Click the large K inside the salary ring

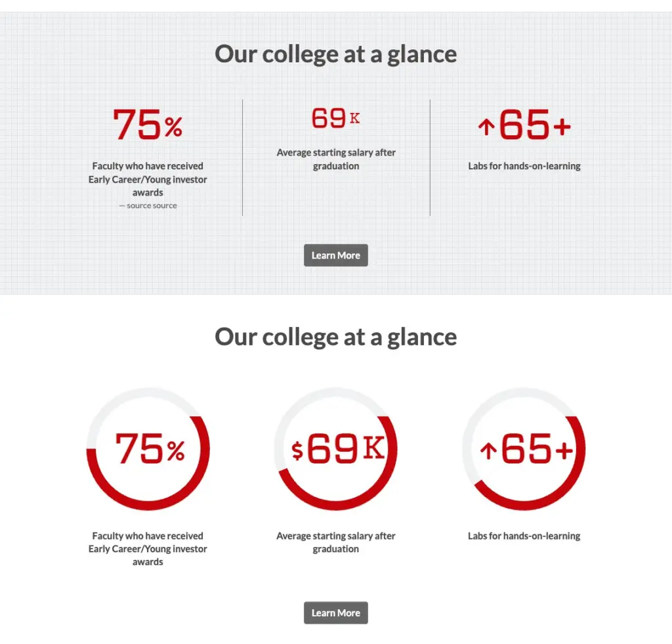click(373, 448)
